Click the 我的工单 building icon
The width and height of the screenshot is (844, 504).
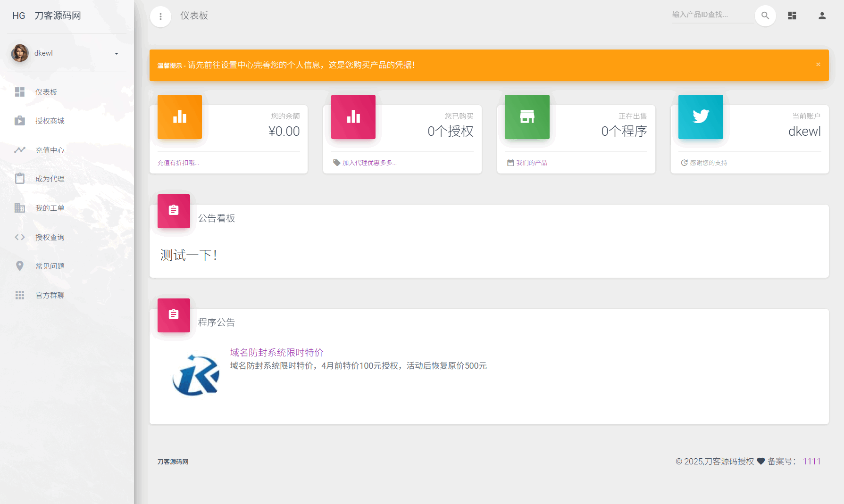pyautogui.click(x=20, y=207)
